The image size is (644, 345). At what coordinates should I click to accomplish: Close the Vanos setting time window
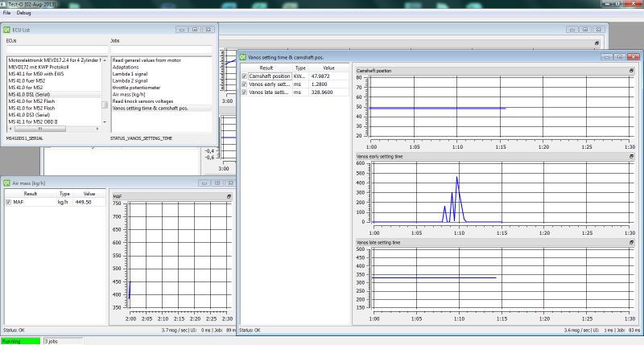634,57
